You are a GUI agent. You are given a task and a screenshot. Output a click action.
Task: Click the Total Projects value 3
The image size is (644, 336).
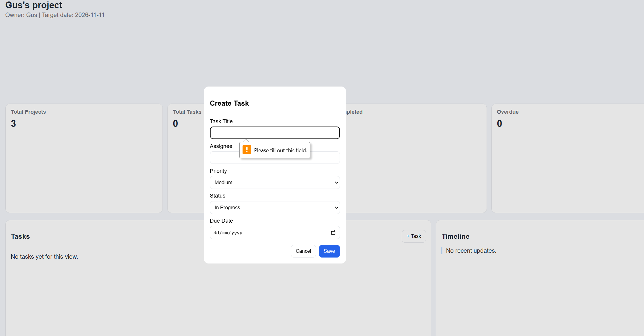(x=13, y=124)
